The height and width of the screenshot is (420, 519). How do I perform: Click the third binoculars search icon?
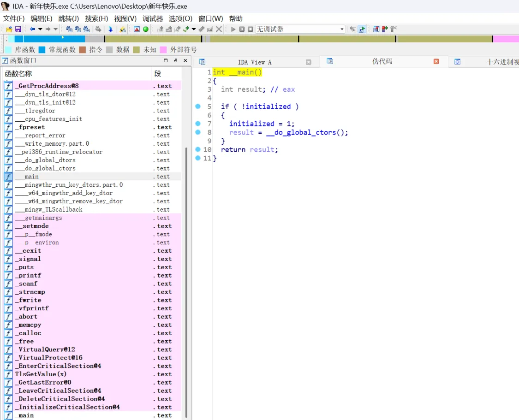pyautogui.click(x=86, y=29)
